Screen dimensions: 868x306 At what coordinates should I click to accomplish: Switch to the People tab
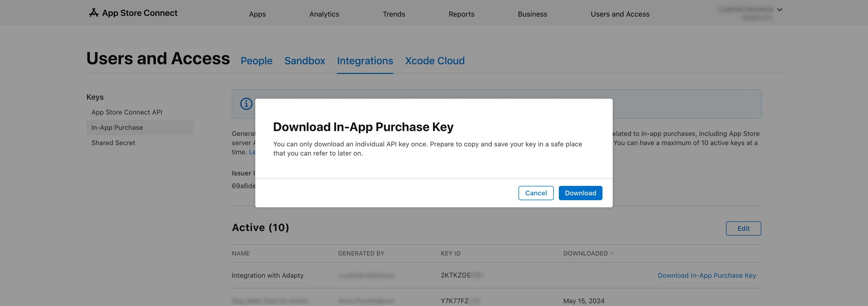256,61
